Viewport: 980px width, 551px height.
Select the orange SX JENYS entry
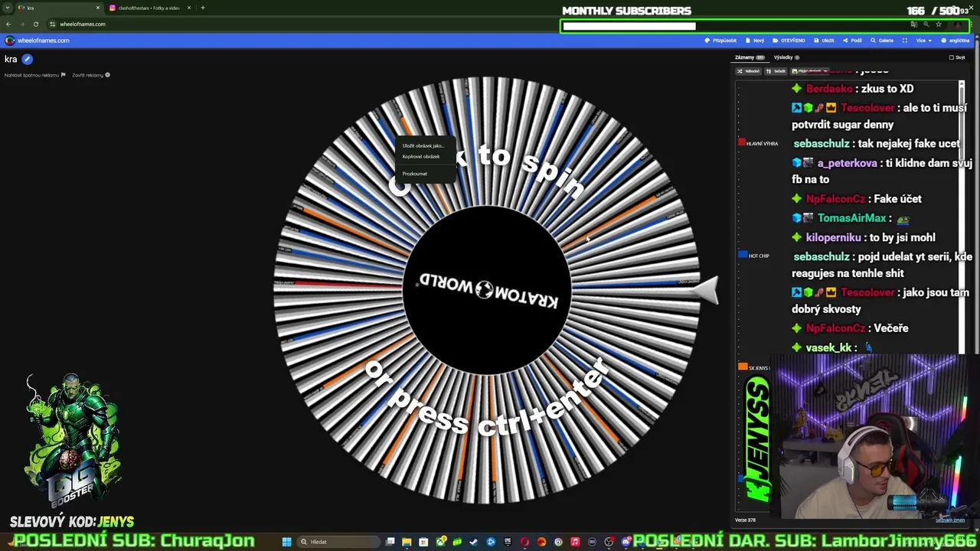(x=754, y=367)
